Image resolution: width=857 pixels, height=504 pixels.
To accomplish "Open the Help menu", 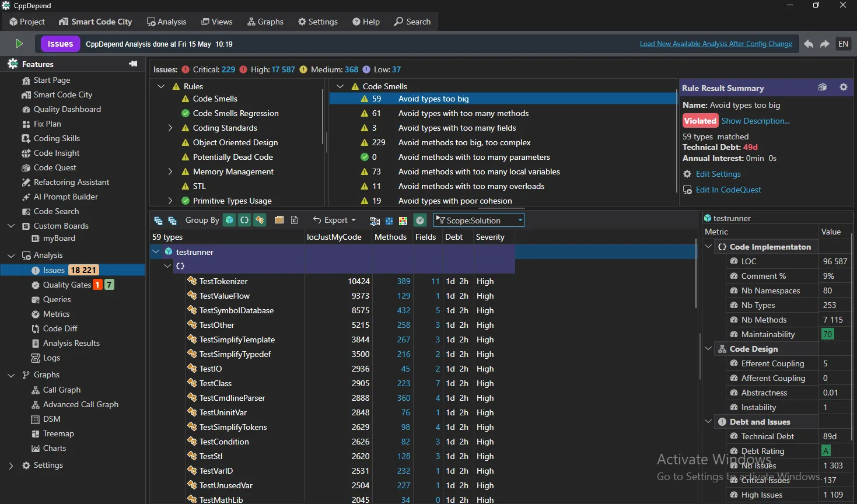I will (366, 22).
